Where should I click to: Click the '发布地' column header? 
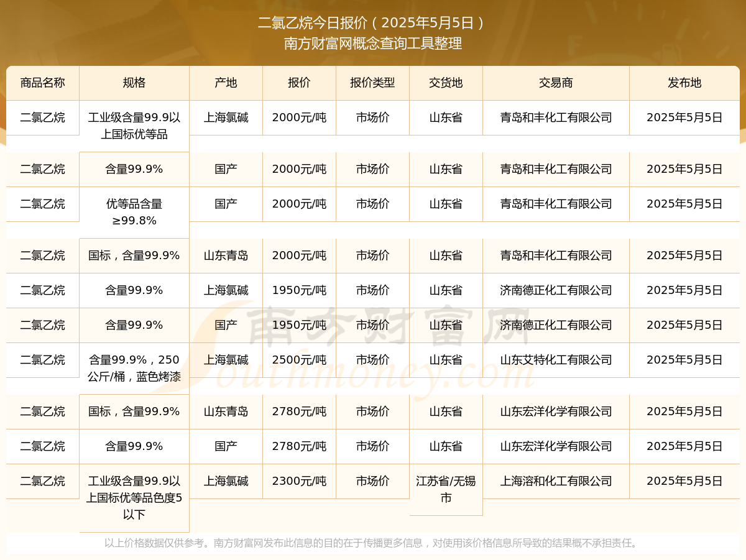684,83
